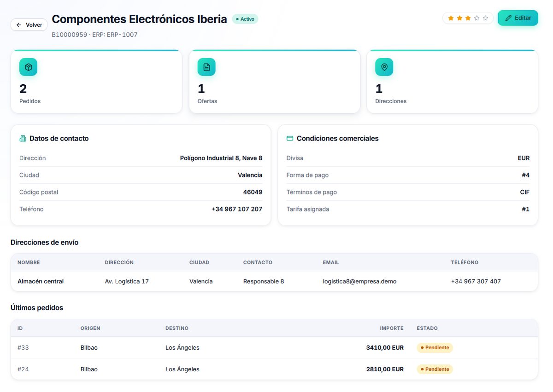This screenshot has height=392, width=553.
Task: Click the Ofertas document icon
Action: coord(206,67)
